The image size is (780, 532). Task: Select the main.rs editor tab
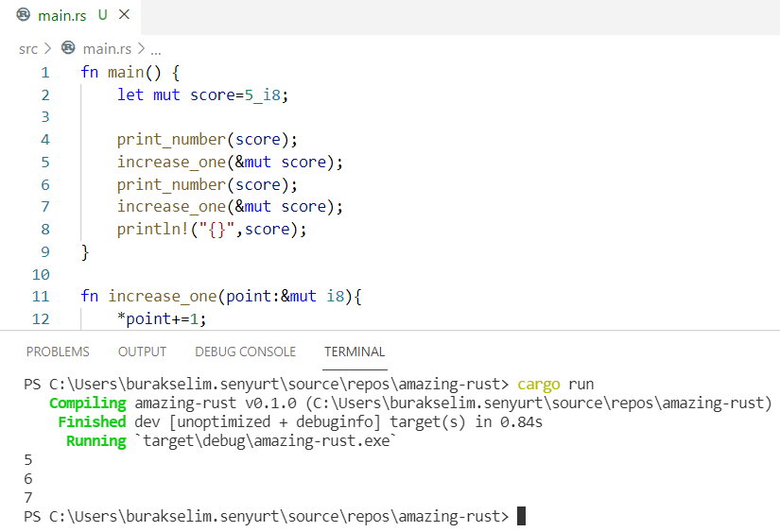pos(61,16)
